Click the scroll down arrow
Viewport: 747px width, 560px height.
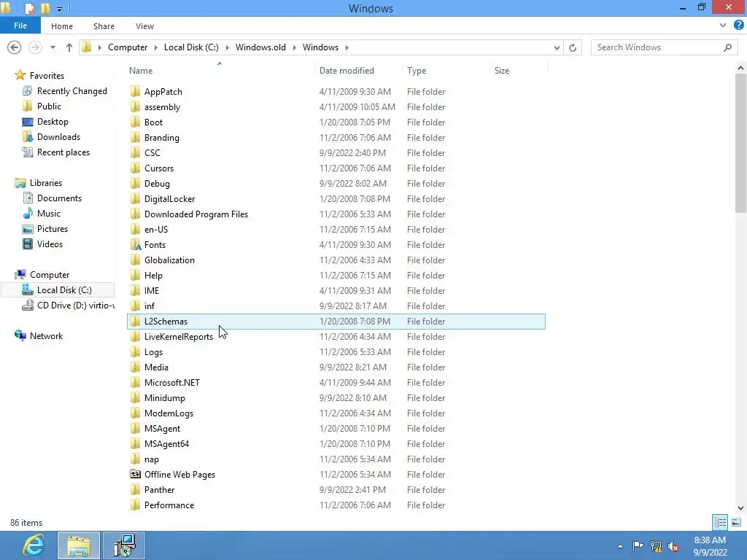[740, 507]
